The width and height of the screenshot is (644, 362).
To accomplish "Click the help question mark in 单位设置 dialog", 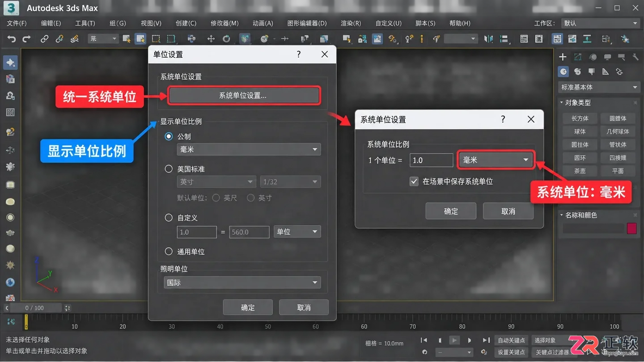I will [x=299, y=54].
